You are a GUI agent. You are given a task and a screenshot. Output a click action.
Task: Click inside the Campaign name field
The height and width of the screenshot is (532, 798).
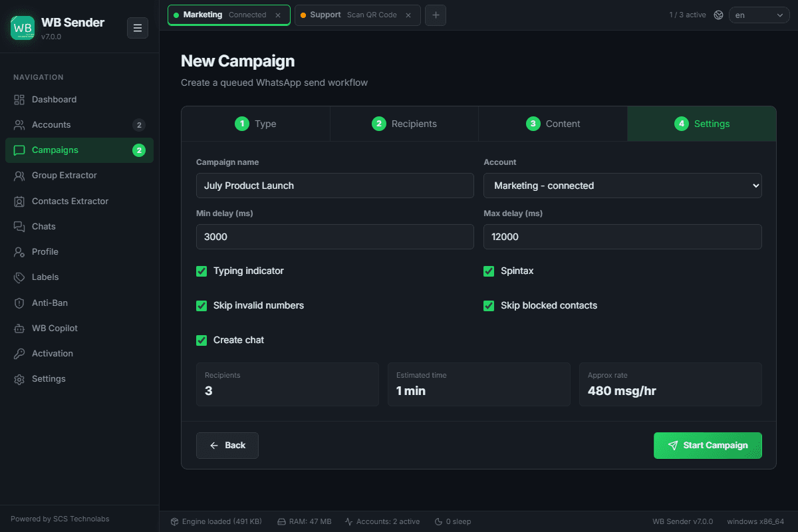pos(335,186)
